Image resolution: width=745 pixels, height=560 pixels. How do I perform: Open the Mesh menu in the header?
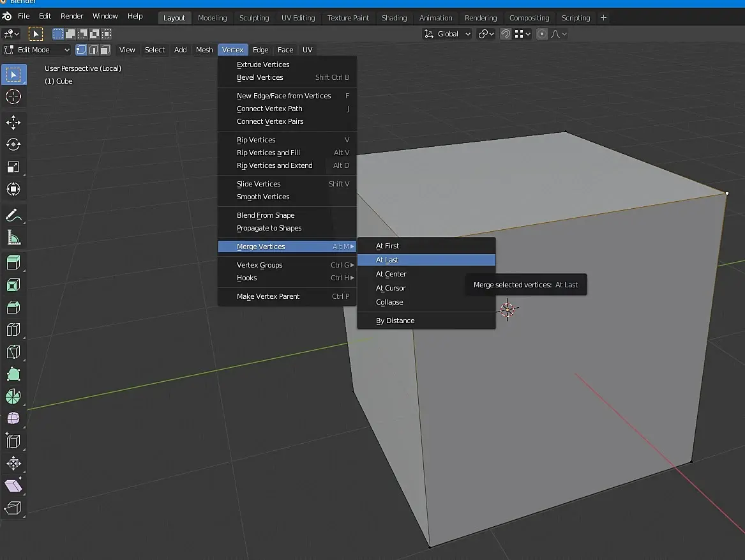click(x=204, y=50)
